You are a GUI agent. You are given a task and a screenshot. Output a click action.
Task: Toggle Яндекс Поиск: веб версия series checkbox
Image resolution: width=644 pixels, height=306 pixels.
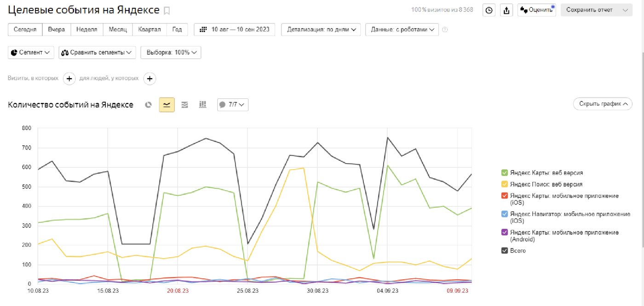505,184
